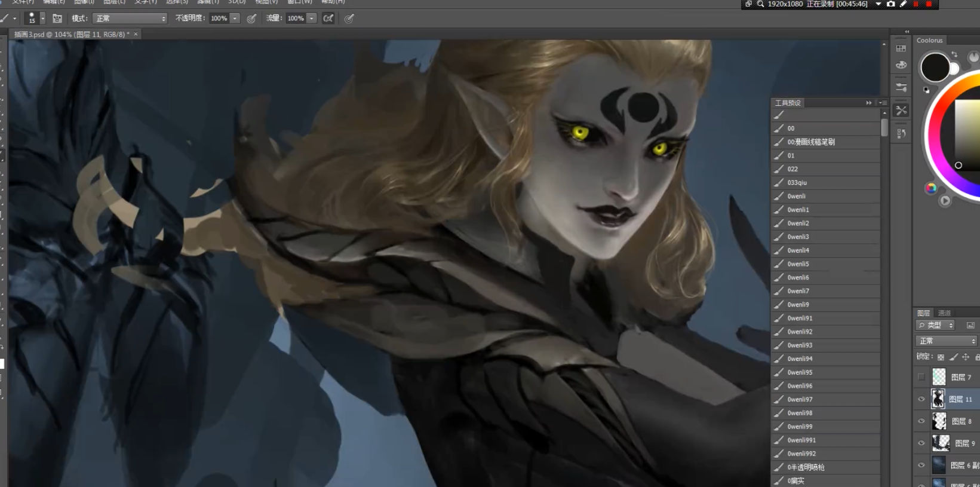Show the hidden 图层 7 layer

(921, 377)
